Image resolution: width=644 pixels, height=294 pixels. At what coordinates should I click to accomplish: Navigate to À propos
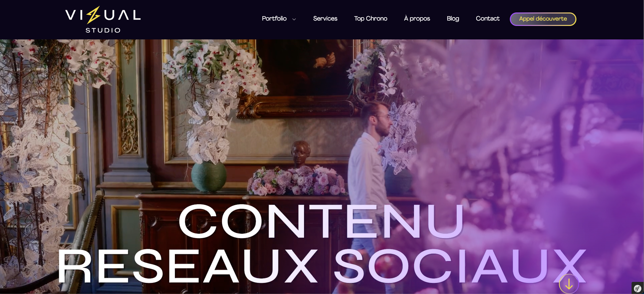417,19
